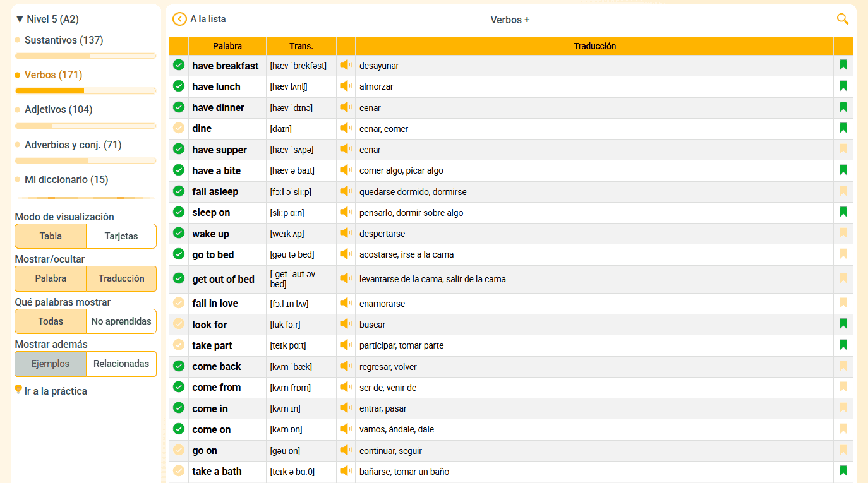Mark 'fall in love' as learned

(179, 302)
